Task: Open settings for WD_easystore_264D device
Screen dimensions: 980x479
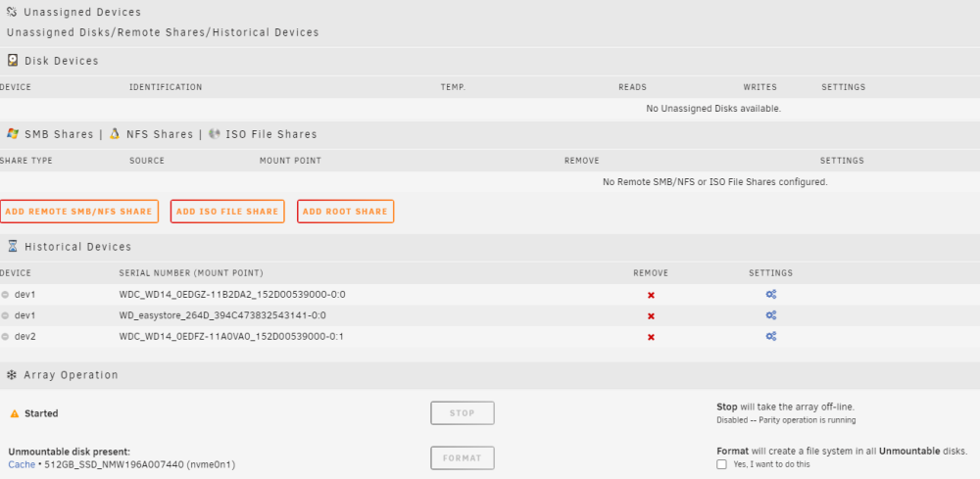Action: tap(771, 315)
